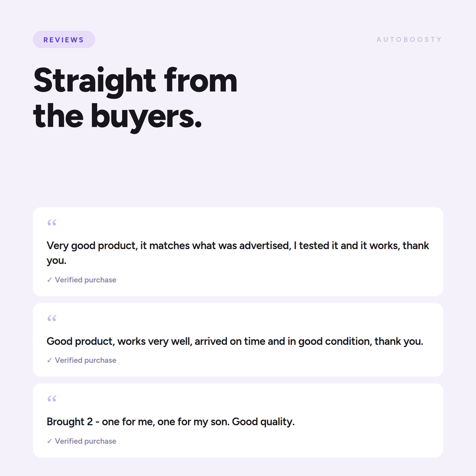This screenshot has height=476, width=476.
Task: Click the REVIEWS pill badge
Action: [64, 40]
